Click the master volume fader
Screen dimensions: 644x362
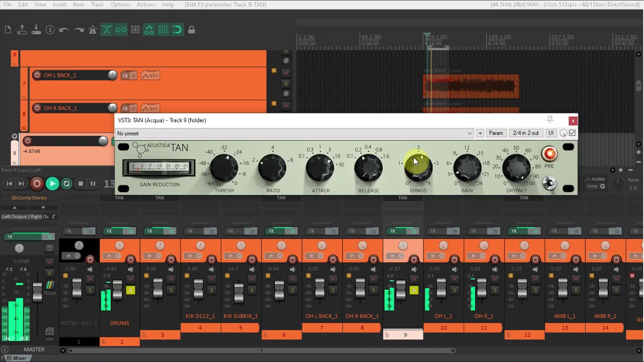(37, 291)
